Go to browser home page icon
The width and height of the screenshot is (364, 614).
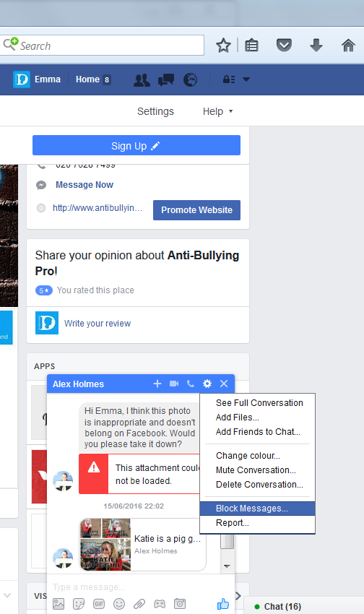348,46
